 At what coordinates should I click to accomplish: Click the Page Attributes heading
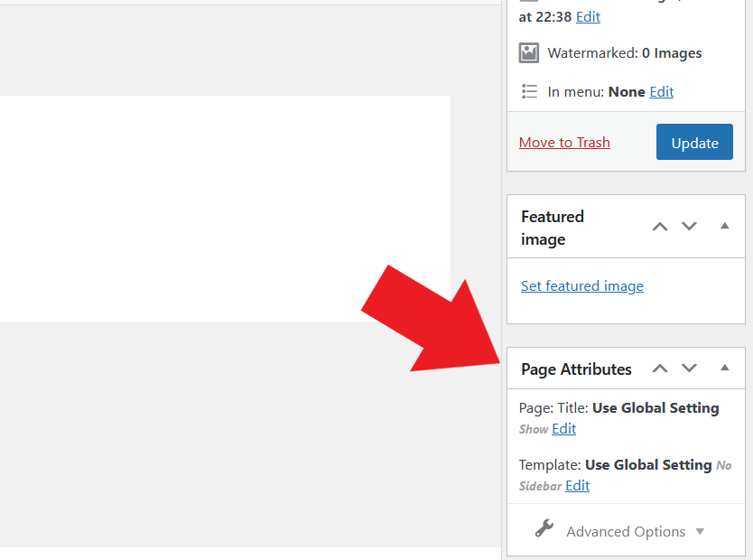click(x=576, y=369)
